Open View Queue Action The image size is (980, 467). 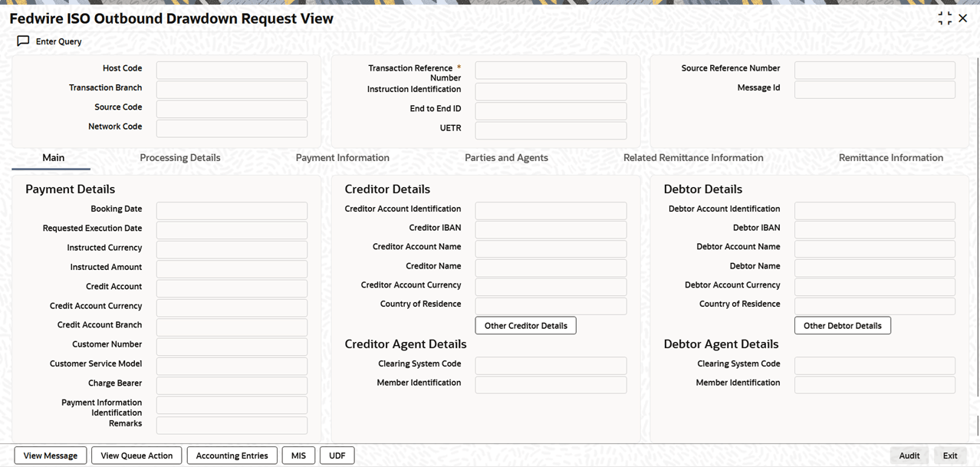(x=136, y=455)
